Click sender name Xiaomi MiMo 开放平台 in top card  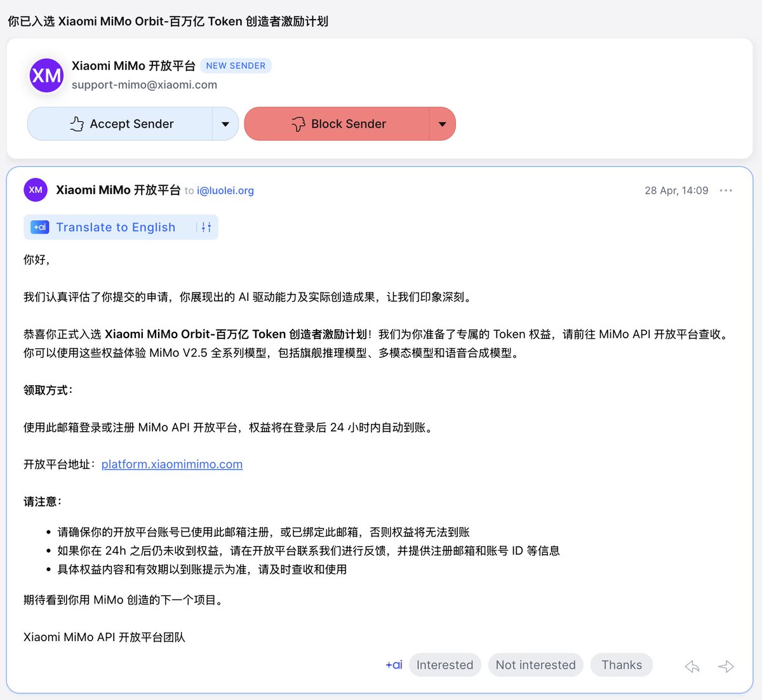click(133, 65)
